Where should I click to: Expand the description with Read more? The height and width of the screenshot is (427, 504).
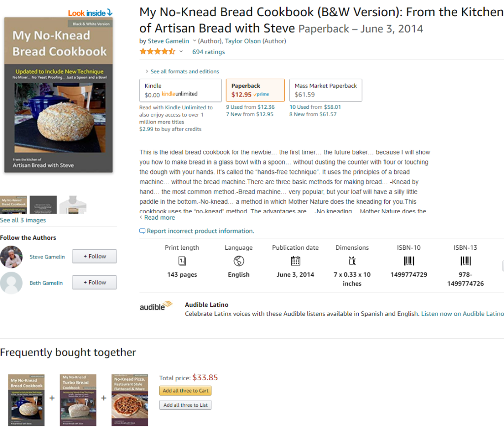[159, 218]
